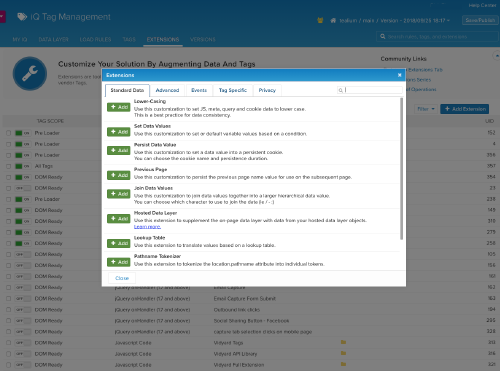Click the dialog's vertical scrollbar
Screen dimensions: 500x371
(x=401, y=168)
